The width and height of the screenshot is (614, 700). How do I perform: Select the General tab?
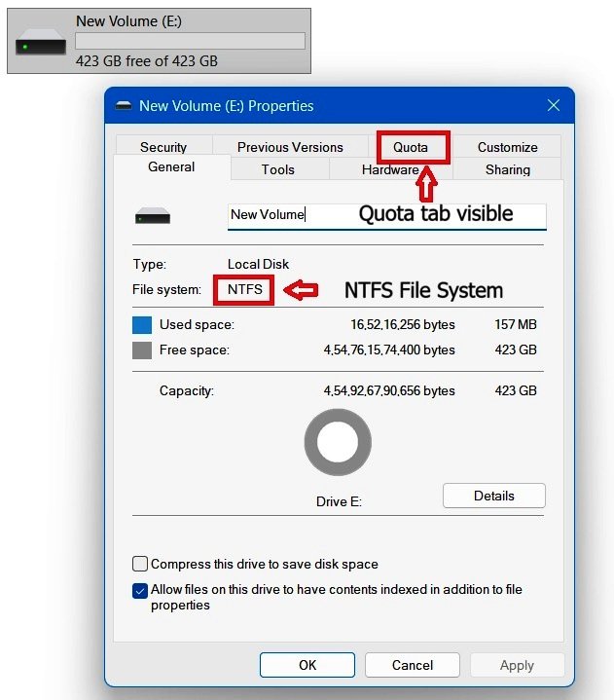pyautogui.click(x=171, y=166)
